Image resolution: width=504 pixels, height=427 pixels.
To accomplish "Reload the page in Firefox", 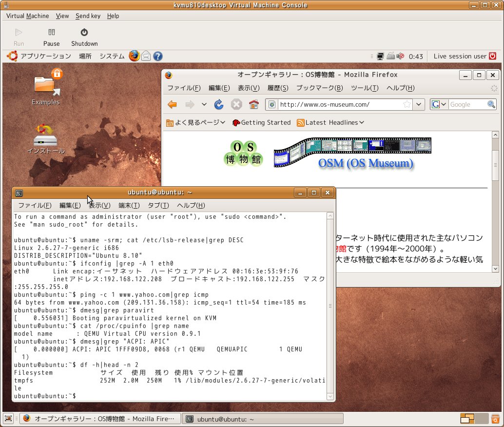I will point(219,104).
